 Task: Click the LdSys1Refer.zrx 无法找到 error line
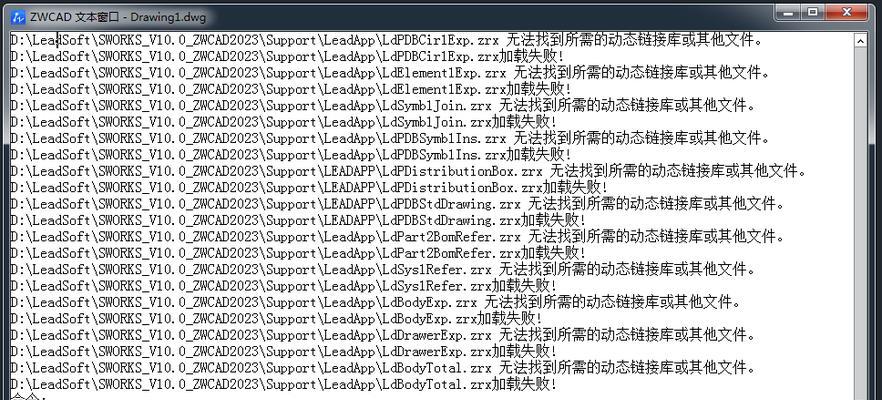coord(382,269)
